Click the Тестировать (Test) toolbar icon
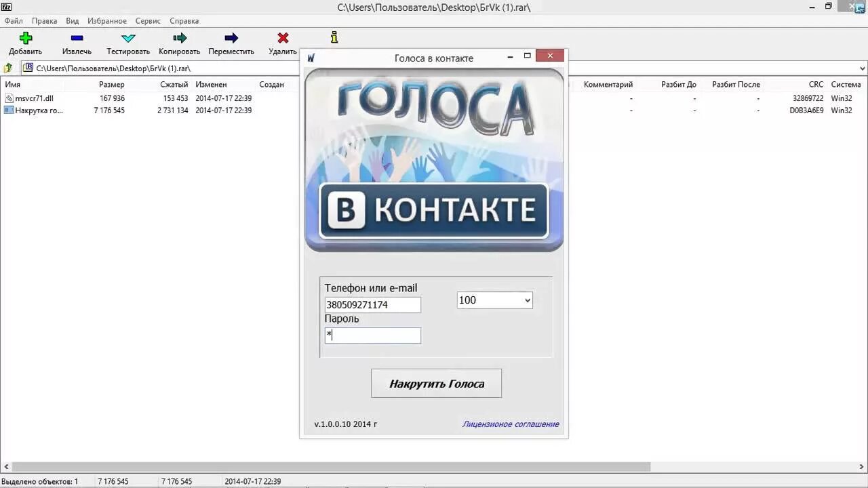This screenshot has width=868, height=488. 128,38
